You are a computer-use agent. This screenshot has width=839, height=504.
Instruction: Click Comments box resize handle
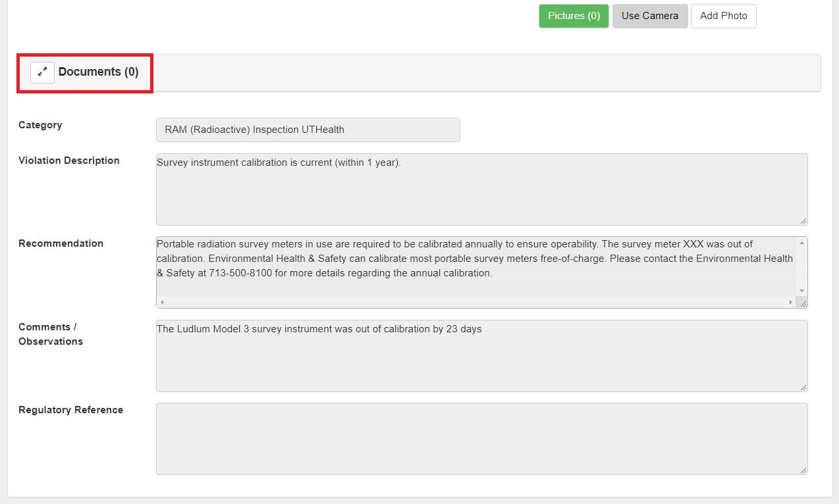click(803, 388)
